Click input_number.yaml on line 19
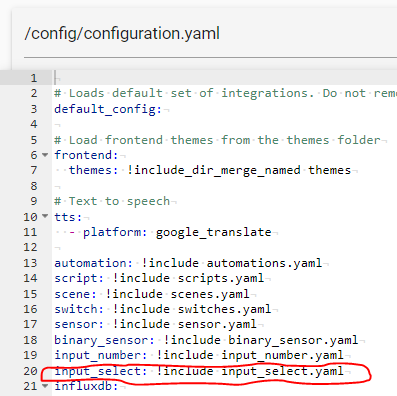The height and width of the screenshot is (396, 397). pos(282,355)
